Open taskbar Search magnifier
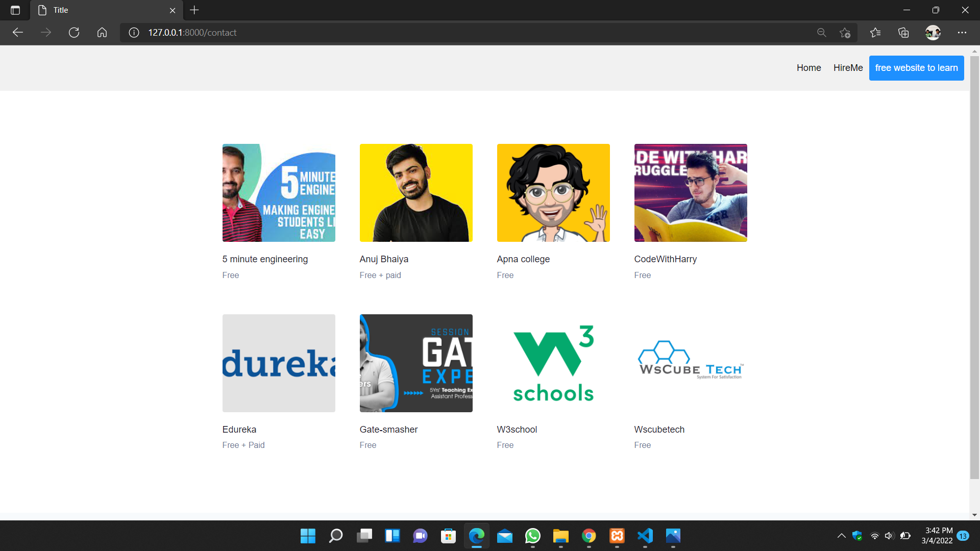 point(336,536)
